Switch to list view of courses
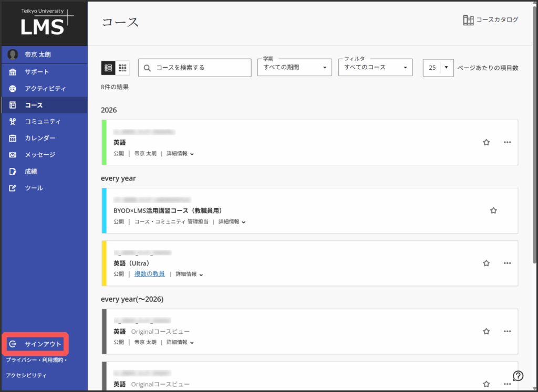The height and width of the screenshot is (392, 538). [108, 68]
